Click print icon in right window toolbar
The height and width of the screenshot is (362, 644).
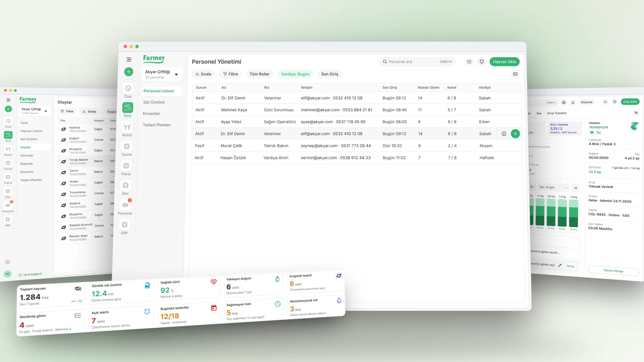pyautogui.click(x=564, y=102)
